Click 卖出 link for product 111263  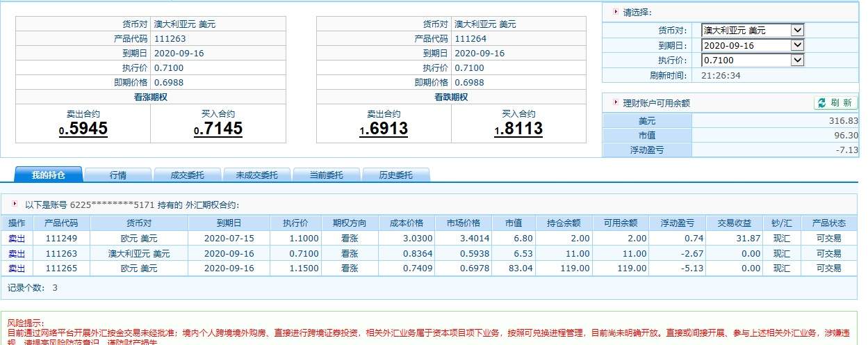(x=16, y=253)
